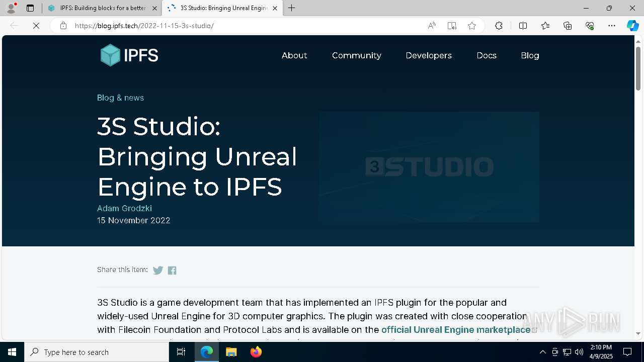Click the article date 15 November 2022

pyautogui.click(x=133, y=220)
